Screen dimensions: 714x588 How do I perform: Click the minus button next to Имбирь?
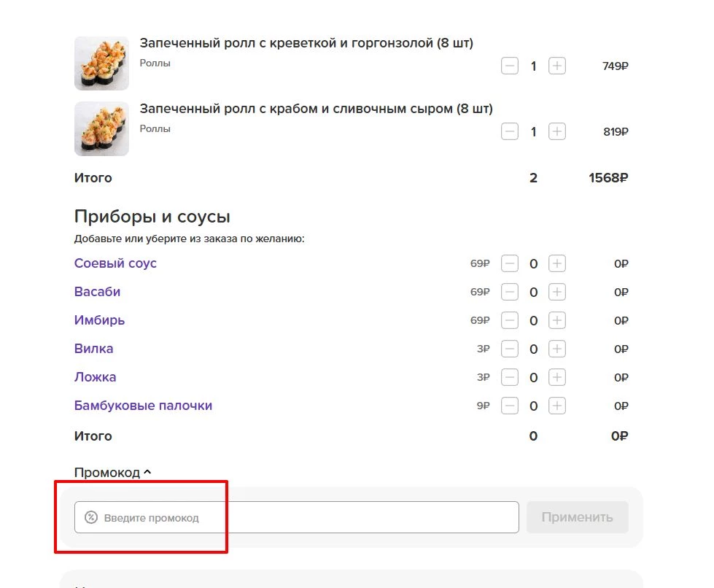point(509,320)
